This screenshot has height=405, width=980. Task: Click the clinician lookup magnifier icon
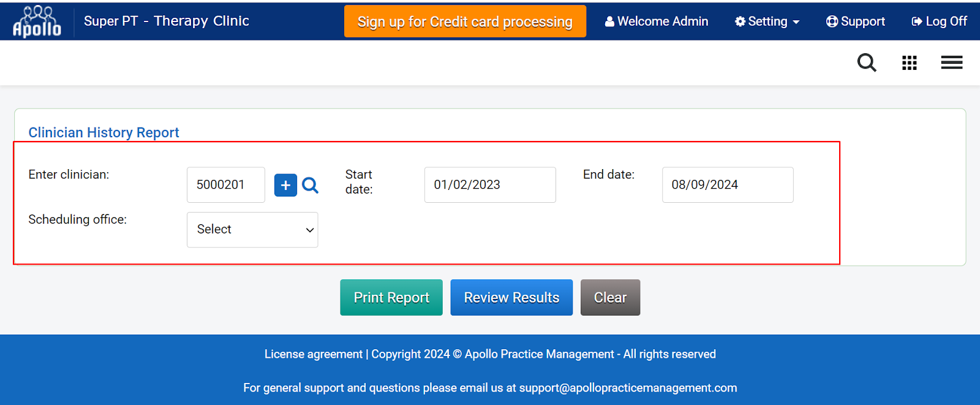tap(311, 185)
